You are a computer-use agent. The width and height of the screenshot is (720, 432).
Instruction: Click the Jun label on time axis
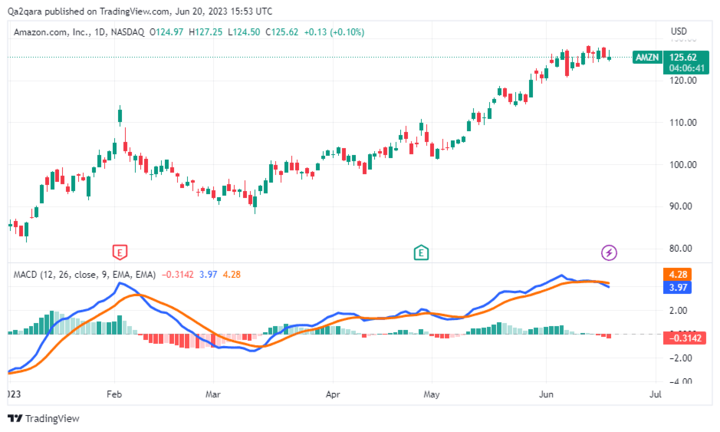coord(546,394)
